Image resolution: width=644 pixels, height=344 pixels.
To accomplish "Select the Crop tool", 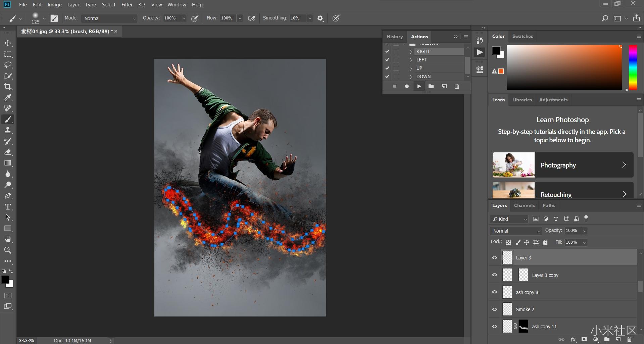I will [8, 87].
